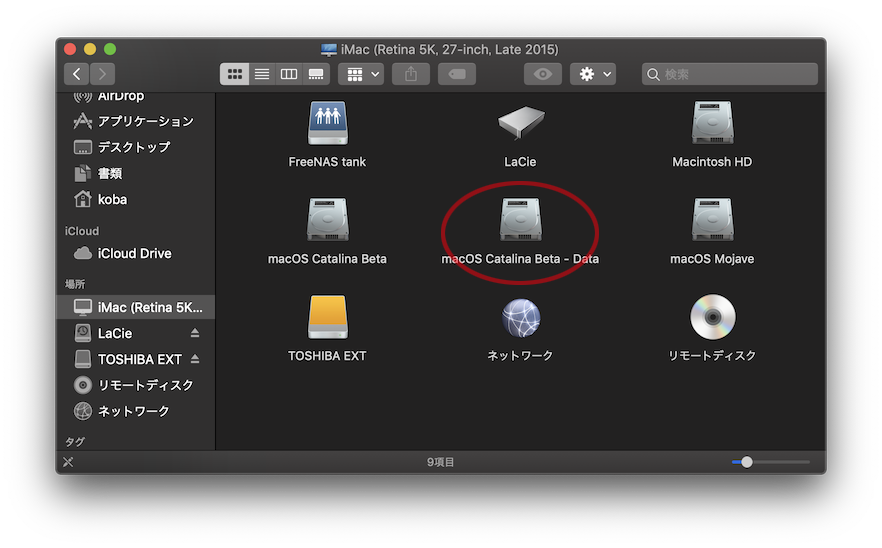Select the TOSHIBA EXT orange drive icon

pos(327,317)
